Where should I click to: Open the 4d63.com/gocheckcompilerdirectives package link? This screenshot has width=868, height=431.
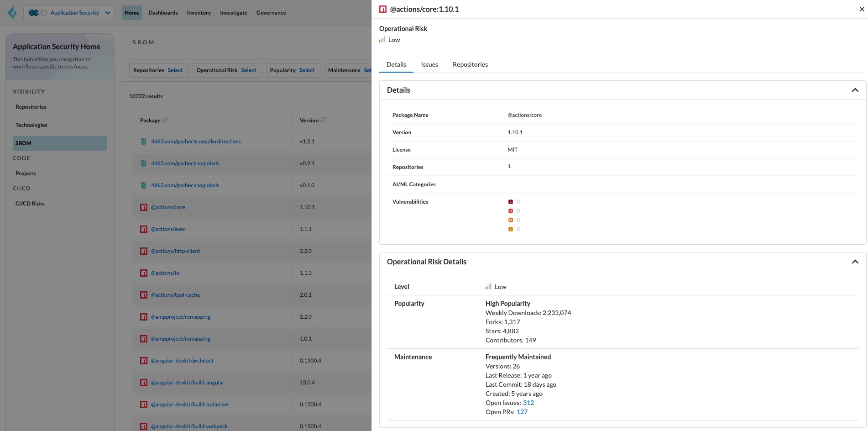pos(196,142)
